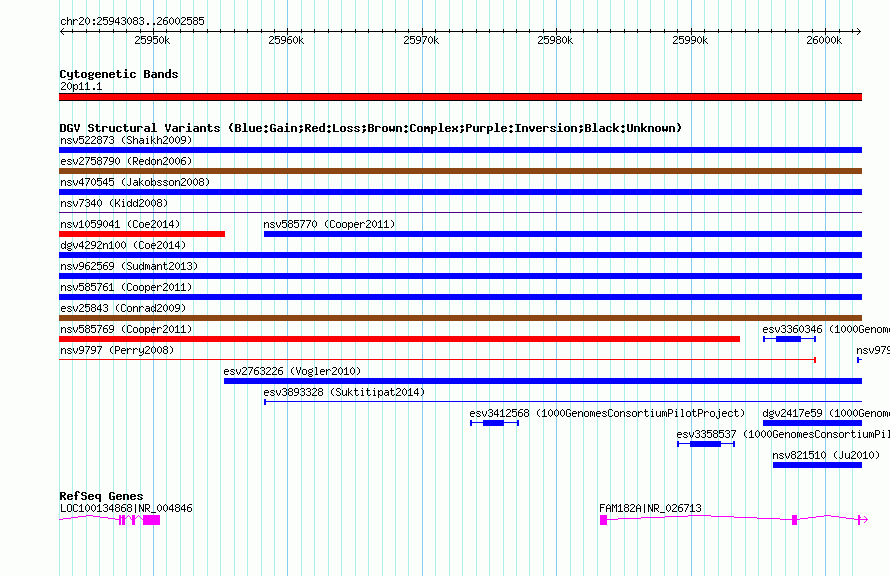Select the nsv9797 (Perry2008) variant label
890x576 pixels.
(x=117, y=350)
